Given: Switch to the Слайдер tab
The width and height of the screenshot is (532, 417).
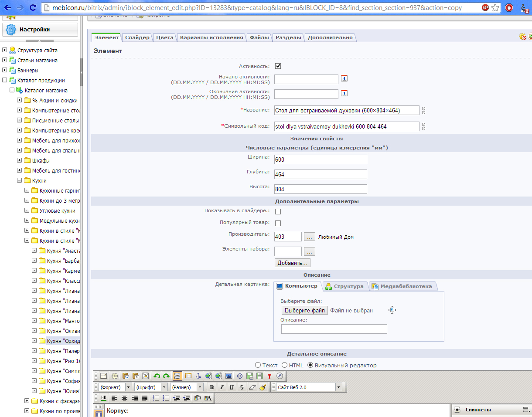Looking at the screenshot, I should click(137, 37).
